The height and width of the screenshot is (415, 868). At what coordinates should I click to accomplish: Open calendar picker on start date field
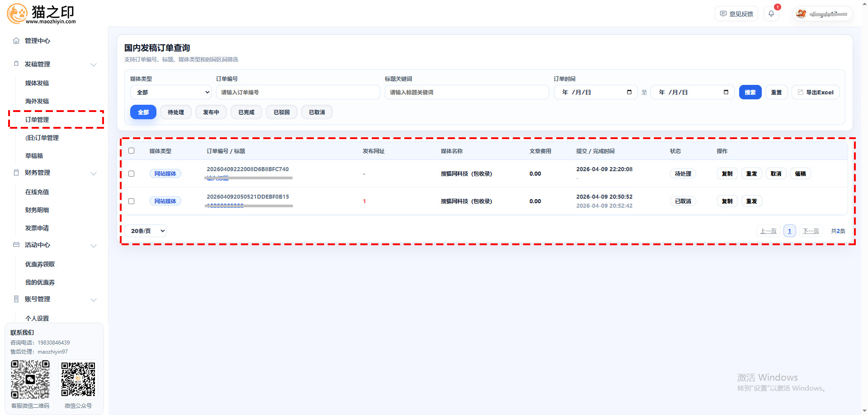pos(629,92)
